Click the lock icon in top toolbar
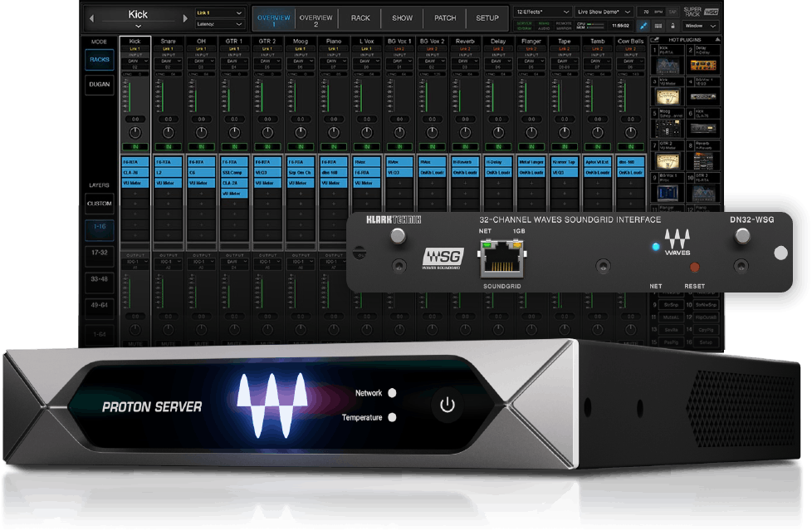 click(x=674, y=27)
